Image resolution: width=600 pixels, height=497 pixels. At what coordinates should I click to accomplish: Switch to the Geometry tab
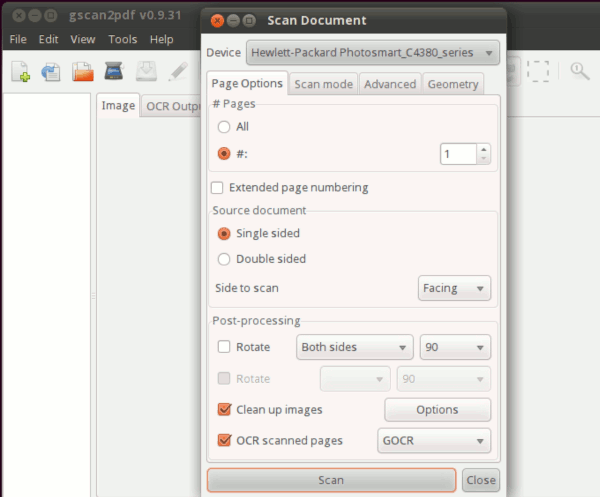pyautogui.click(x=453, y=84)
